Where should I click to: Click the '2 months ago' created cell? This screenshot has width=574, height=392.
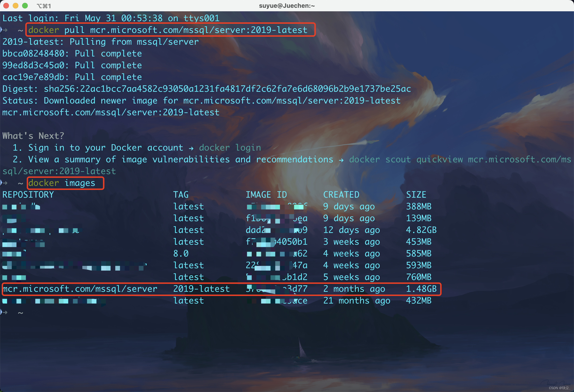354,289
